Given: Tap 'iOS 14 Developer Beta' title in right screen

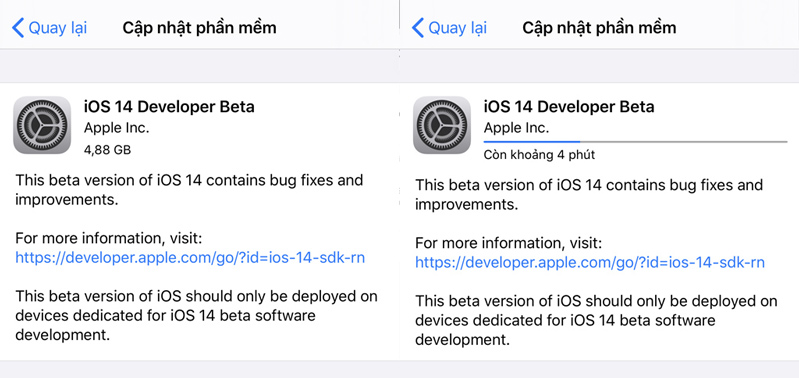Looking at the screenshot, I should pyautogui.click(x=569, y=107).
